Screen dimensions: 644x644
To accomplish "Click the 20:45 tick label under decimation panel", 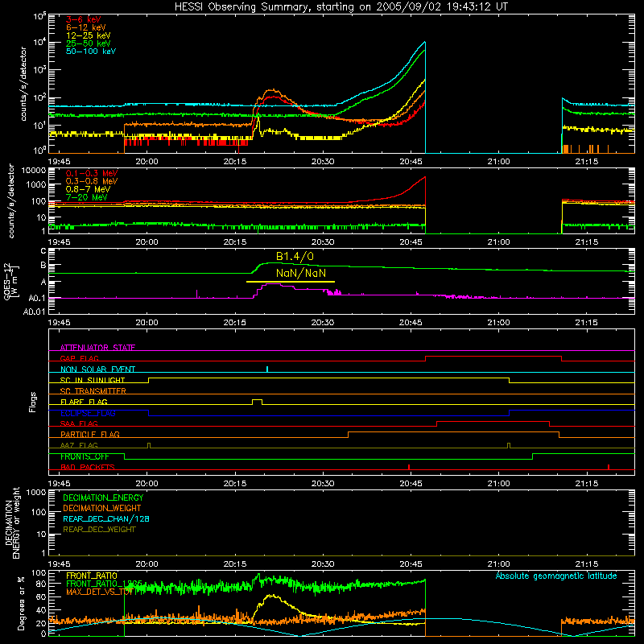I will click(x=411, y=564).
